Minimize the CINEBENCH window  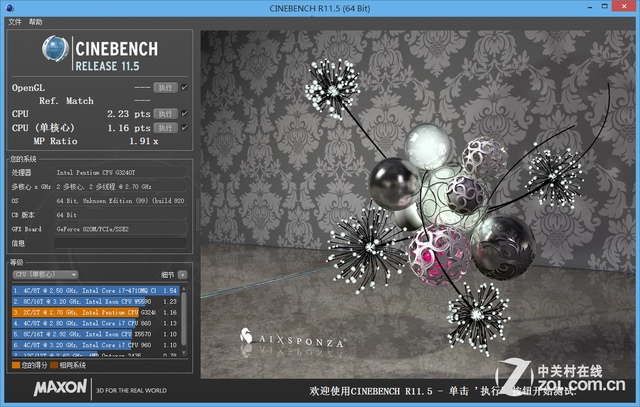(590, 7)
